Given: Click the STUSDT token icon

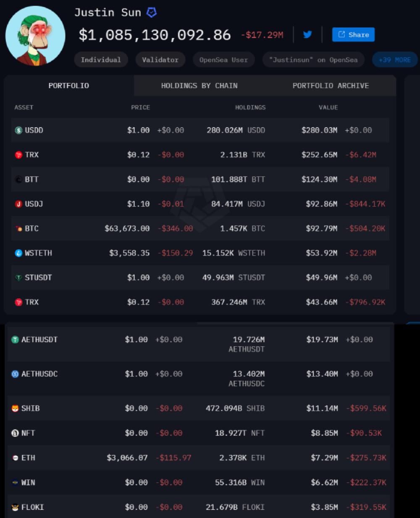Looking at the screenshot, I should 18,277.
